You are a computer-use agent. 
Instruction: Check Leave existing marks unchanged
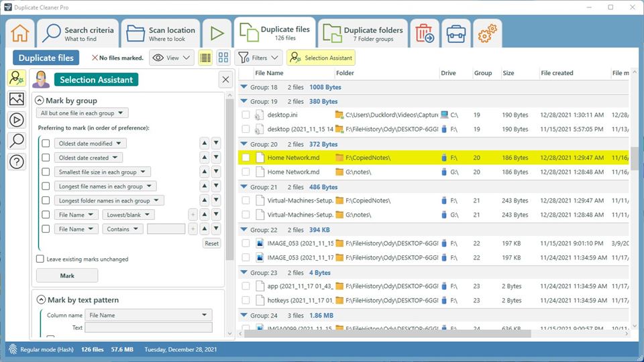pyautogui.click(x=40, y=259)
